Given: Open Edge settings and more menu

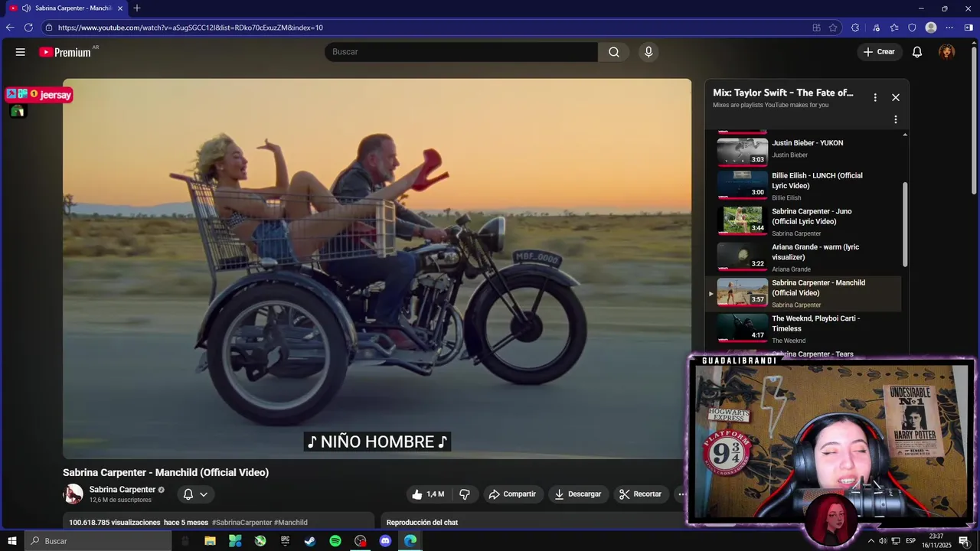Looking at the screenshot, I should click(x=949, y=28).
